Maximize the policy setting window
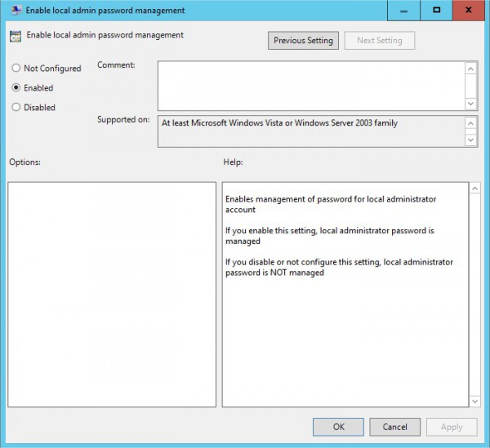This screenshot has height=448, width=490. 437,11
